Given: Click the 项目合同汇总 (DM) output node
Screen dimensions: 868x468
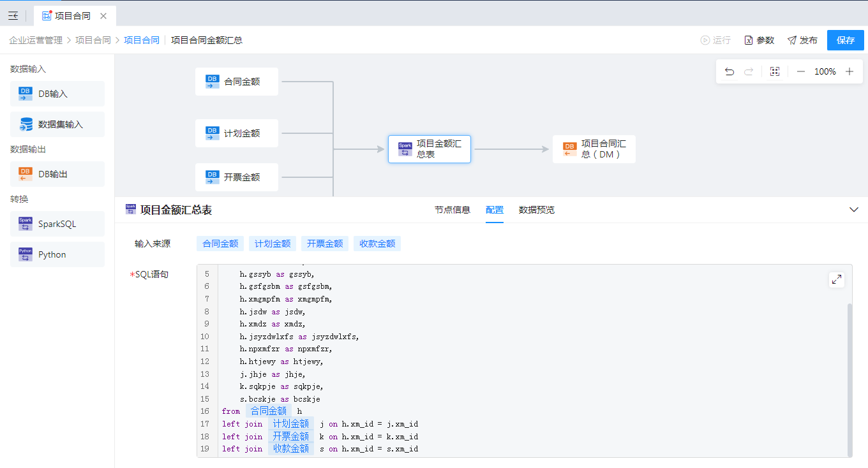Looking at the screenshot, I should coord(594,149).
